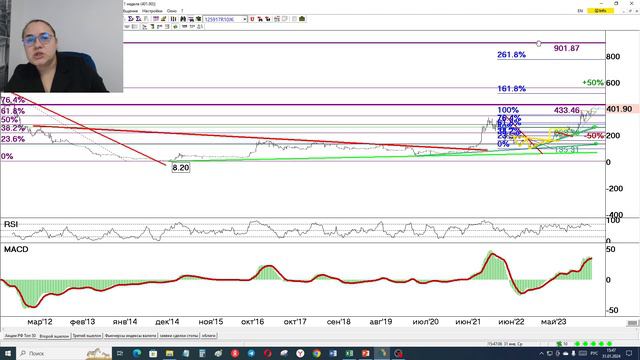
Task: Open Task View from the taskbar
Action: point(120,353)
